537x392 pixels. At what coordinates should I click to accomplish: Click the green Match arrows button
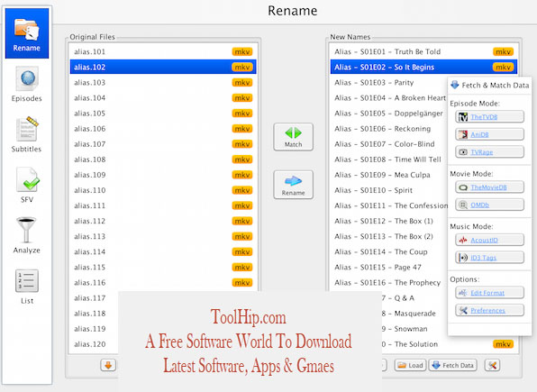coord(293,137)
